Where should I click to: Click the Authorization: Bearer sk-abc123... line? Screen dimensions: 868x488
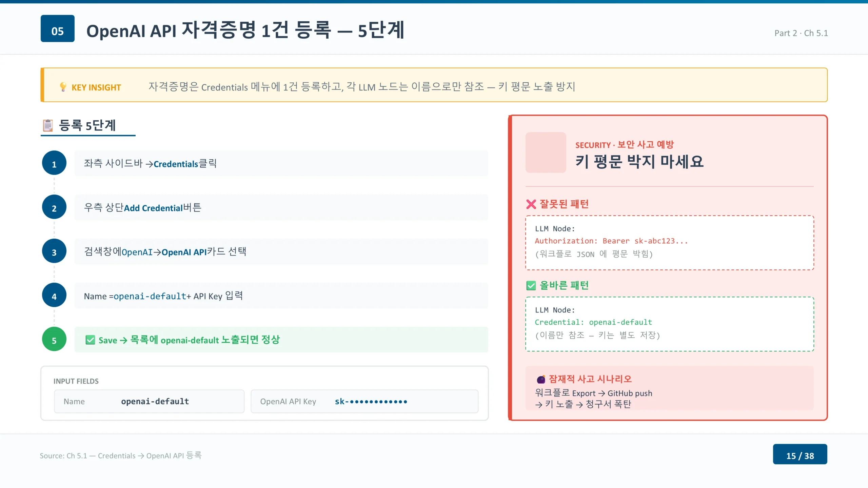point(611,241)
